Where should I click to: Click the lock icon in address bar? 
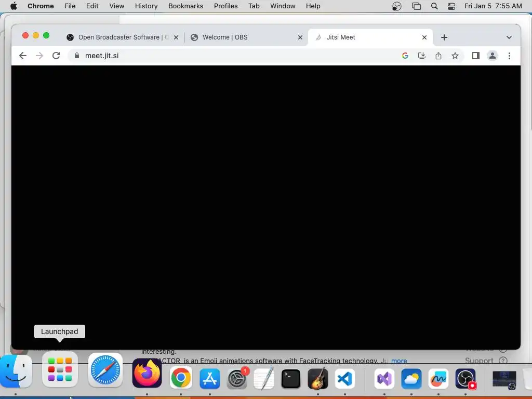77,56
